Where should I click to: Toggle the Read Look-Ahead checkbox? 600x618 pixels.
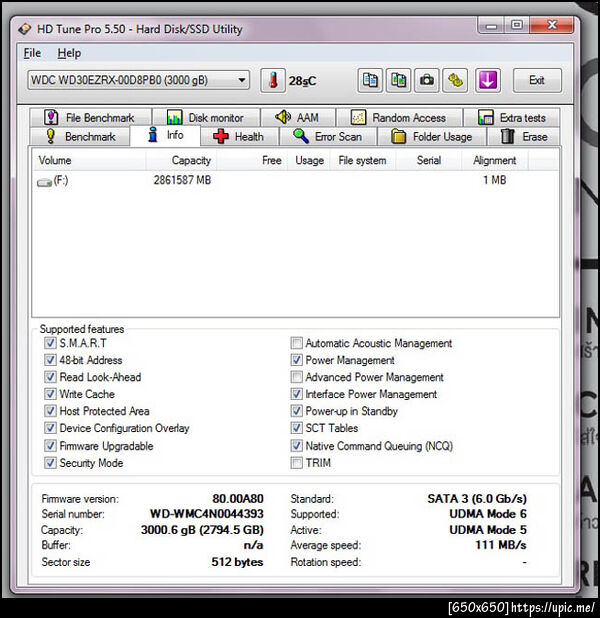tap(50, 377)
